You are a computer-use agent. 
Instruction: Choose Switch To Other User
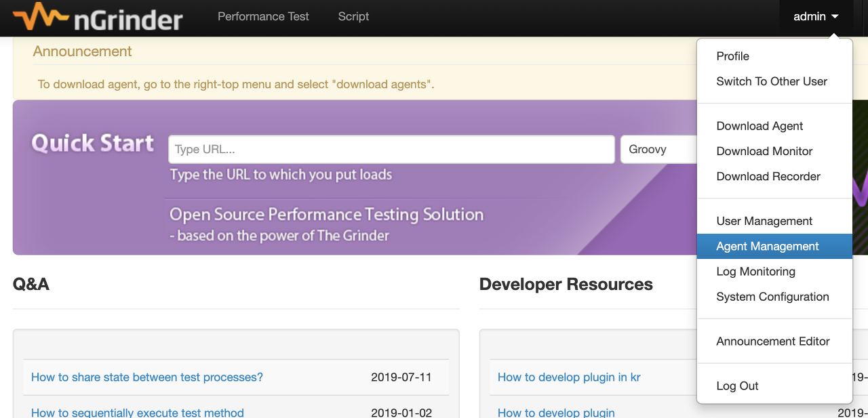(772, 81)
